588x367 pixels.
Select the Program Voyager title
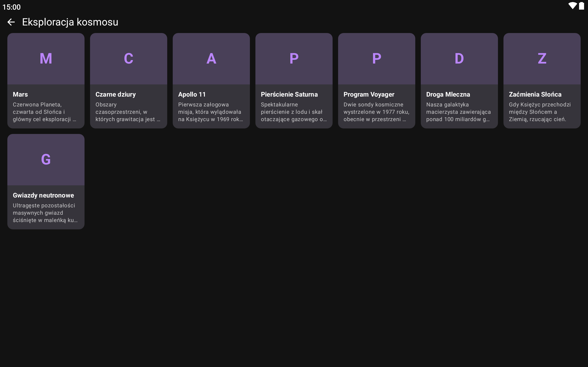pyautogui.click(x=369, y=95)
